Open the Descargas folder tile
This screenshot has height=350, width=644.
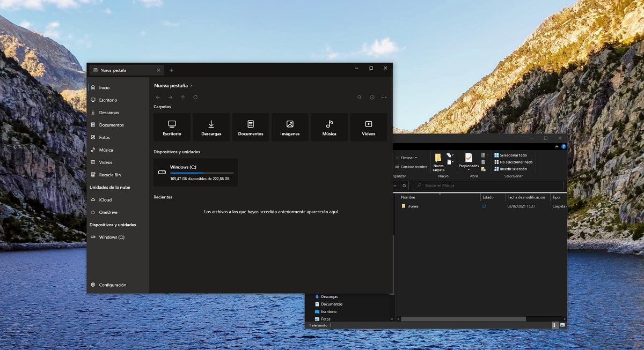[211, 127]
